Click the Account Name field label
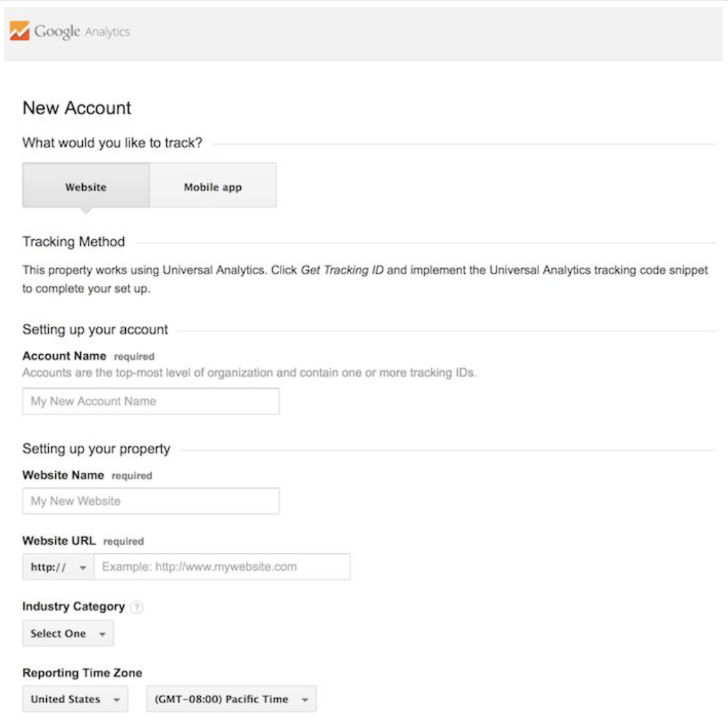 point(64,356)
